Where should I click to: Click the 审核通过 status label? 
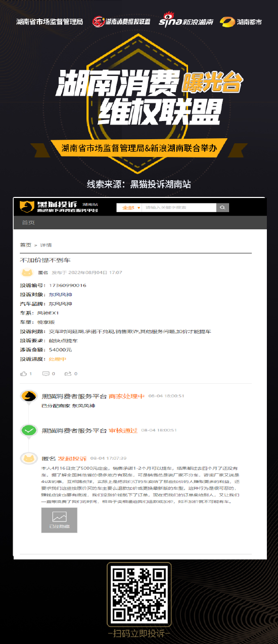coord(123,430)
